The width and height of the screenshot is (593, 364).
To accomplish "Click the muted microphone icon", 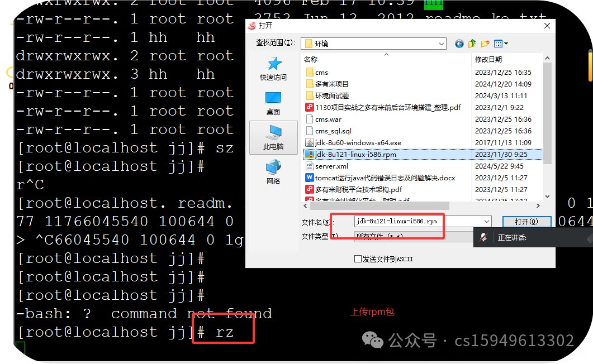I will (x=483, y=237).
